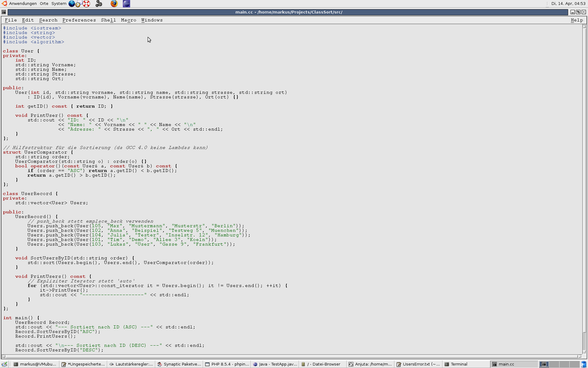Click the Hilfsstruktur comment line

(x=105, y=148)
